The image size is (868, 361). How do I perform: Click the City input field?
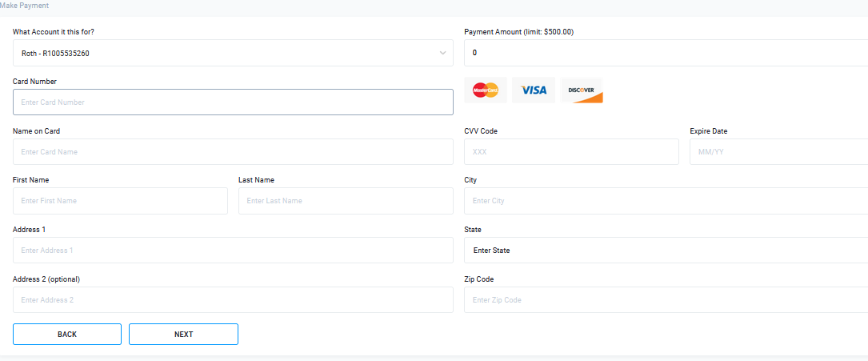coord(666,201)
